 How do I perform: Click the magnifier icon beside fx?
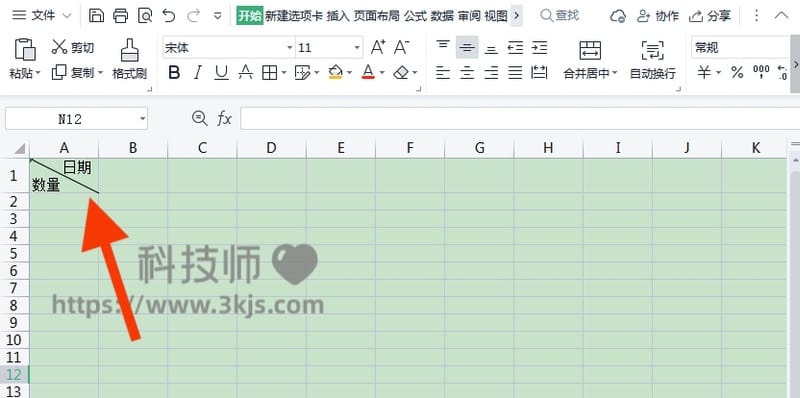click(199, 119)
